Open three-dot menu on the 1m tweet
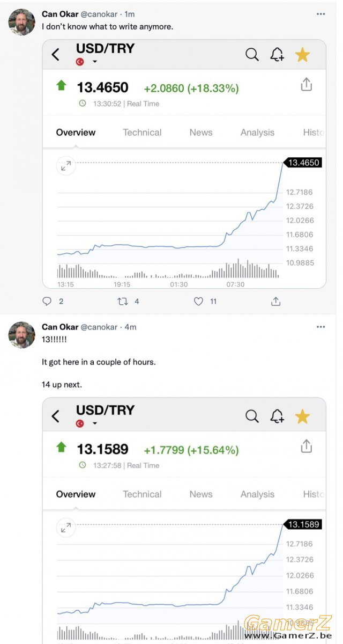The height and width of the screenshot is (644, 343). click(x=320, y=14)
